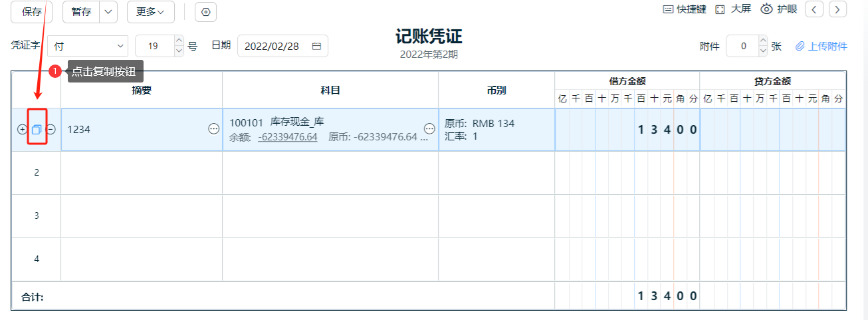Increase the voucher number
868x320 pixels.
click(179, 41)
